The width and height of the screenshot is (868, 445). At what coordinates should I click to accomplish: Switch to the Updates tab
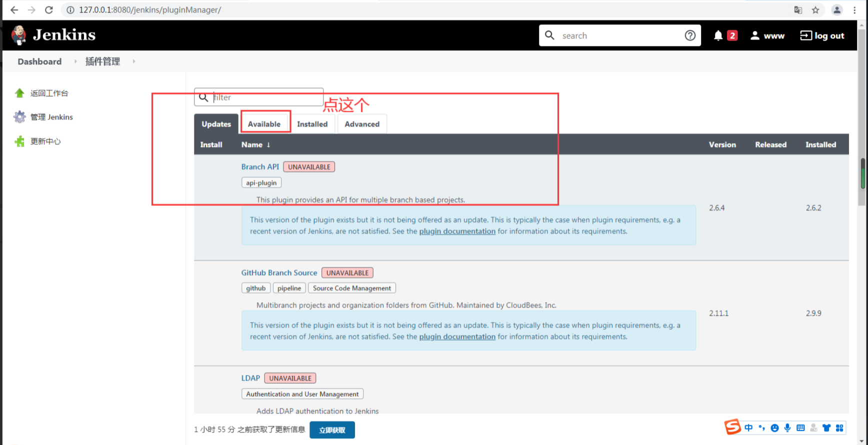(x=216, y=124)
